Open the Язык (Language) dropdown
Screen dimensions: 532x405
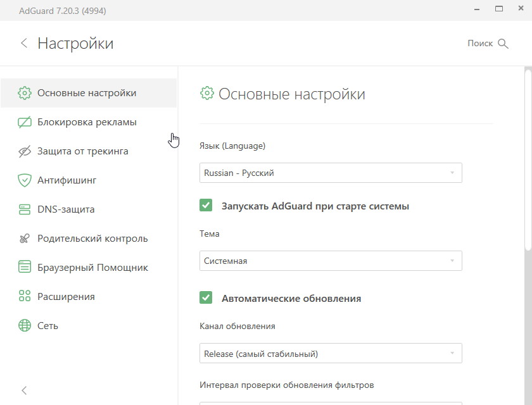pos(331,173)
